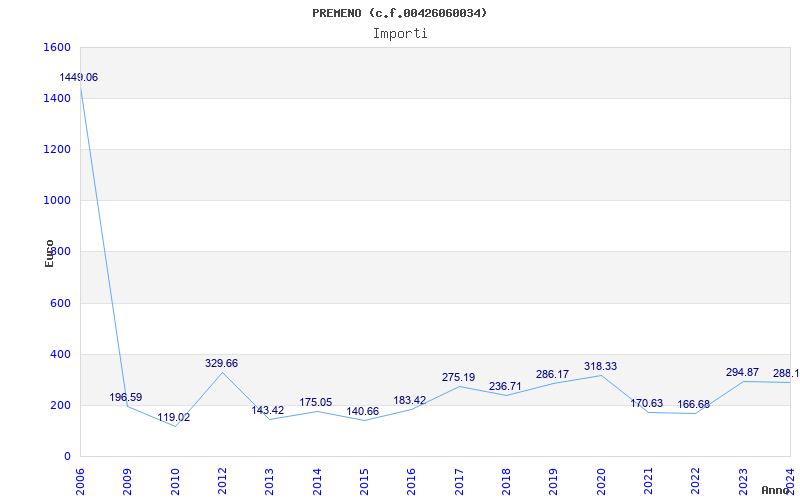Viewport: 800px width, 500px height.
Task: Click the data label 318.33
Action: coord(600,366)
